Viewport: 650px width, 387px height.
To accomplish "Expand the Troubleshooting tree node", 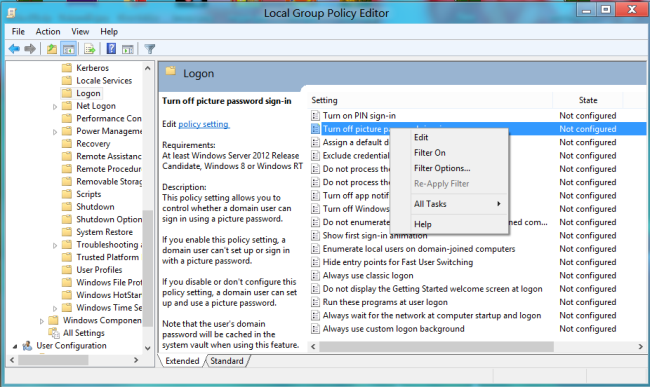I will click(55, 245).
